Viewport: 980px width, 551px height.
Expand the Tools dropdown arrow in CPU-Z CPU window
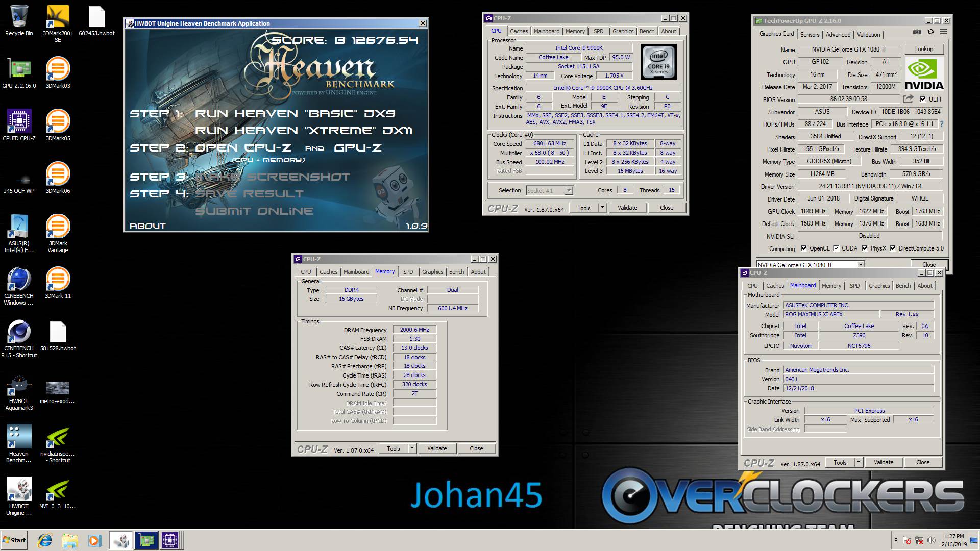tap(602, 208)
